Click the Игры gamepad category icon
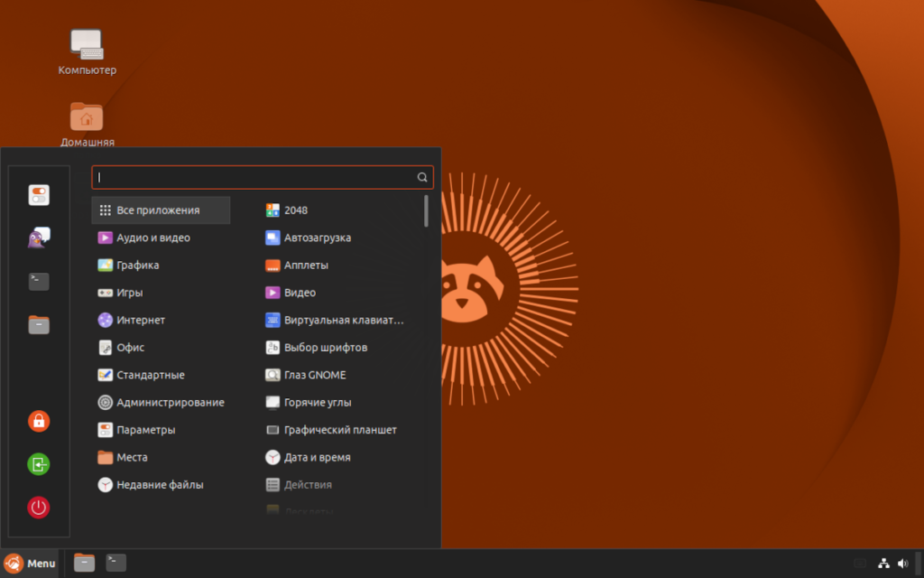This screenshot has height=578, width=924. point(105,293)
